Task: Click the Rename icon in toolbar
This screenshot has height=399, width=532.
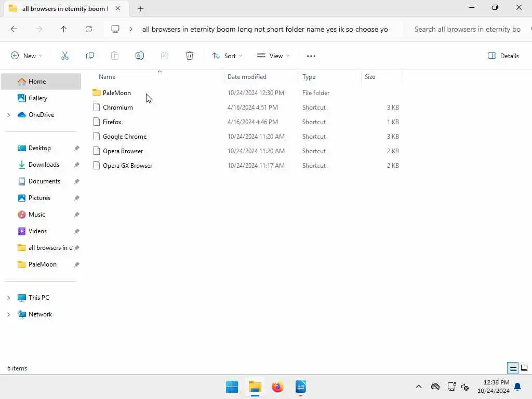Action: pyautogui.click(x=140, y=56)
